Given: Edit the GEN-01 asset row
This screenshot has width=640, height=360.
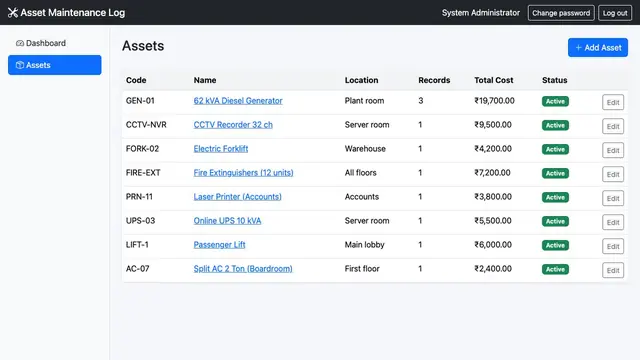Looking at the screenshot, I should pyautogui.click(x=613, y=102).
